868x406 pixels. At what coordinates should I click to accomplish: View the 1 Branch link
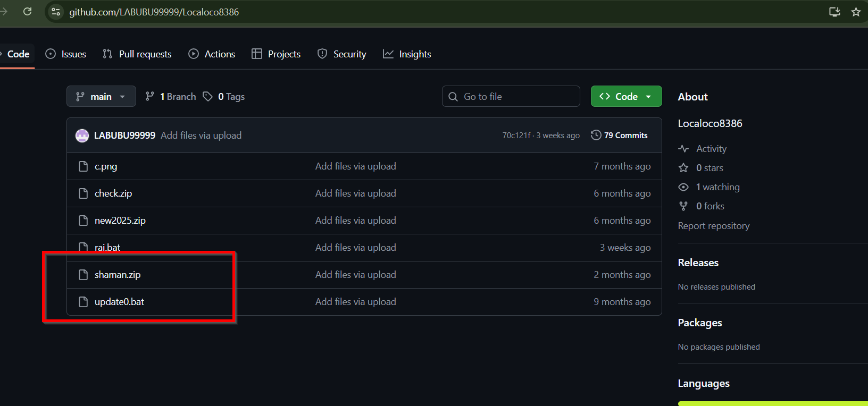tap(171, 96)
